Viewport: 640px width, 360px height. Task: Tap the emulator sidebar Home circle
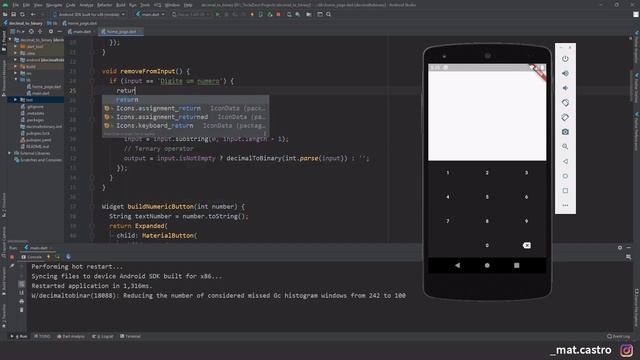(x=565, y=176)
